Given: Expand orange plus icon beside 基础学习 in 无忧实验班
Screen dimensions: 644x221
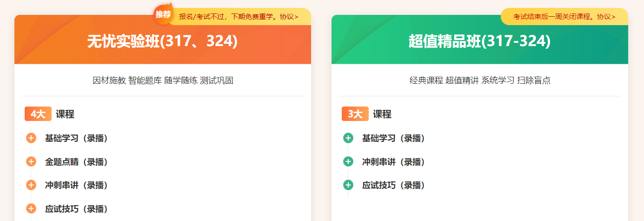Looking at the screenshot, I should 31,138.
